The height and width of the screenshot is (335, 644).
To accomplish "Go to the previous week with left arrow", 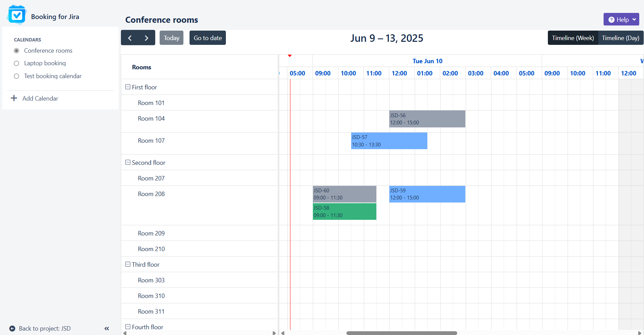I will click(130, 38).
